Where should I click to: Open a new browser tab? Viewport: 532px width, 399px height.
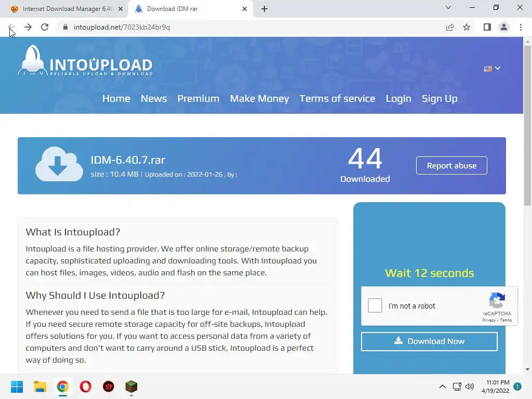264,9
